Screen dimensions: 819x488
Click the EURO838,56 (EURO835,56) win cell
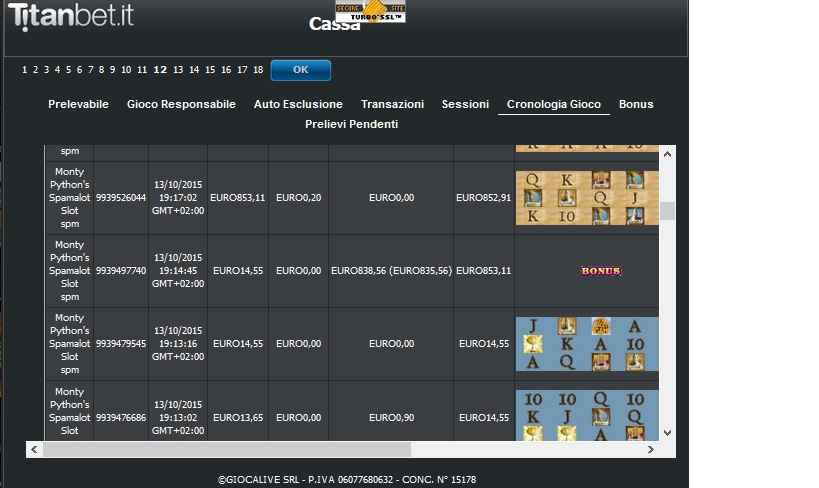(391, 271)
